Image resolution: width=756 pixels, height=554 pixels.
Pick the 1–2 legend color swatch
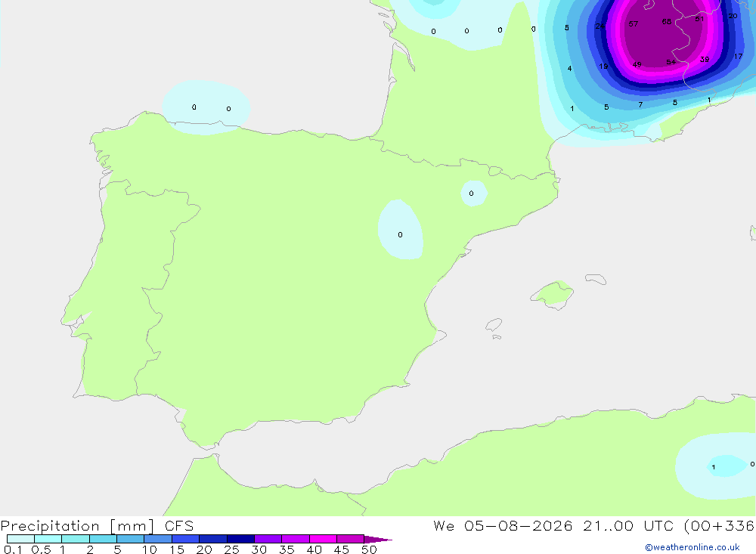coord(76,539)
